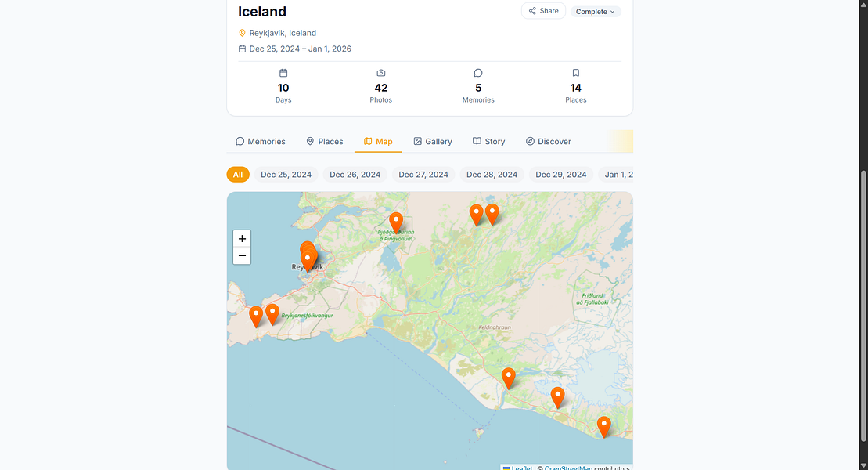Select the front pin over Reykjavik
The height and width of the screenshot is (470, 868).
(308, 261)
